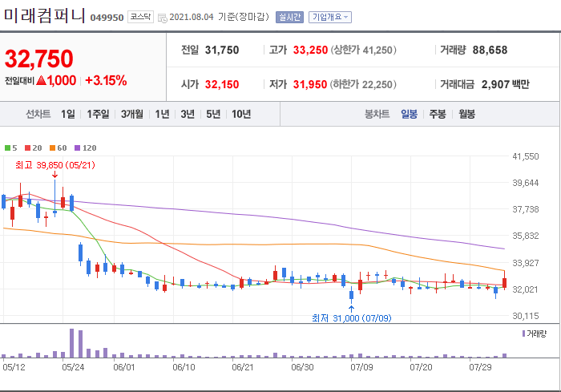This screenshot has width=561, height=392.
Task: Click the current price 32,750
Action: (x=39, y=59)
